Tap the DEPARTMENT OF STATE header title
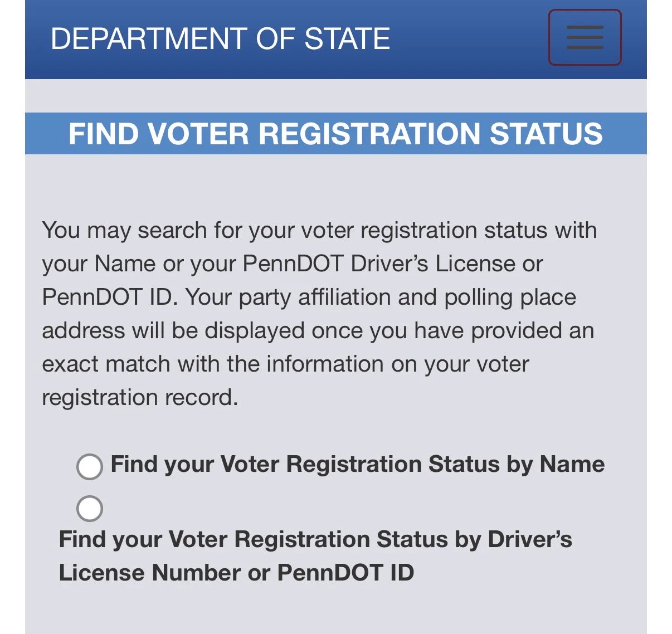 [220, 38]
